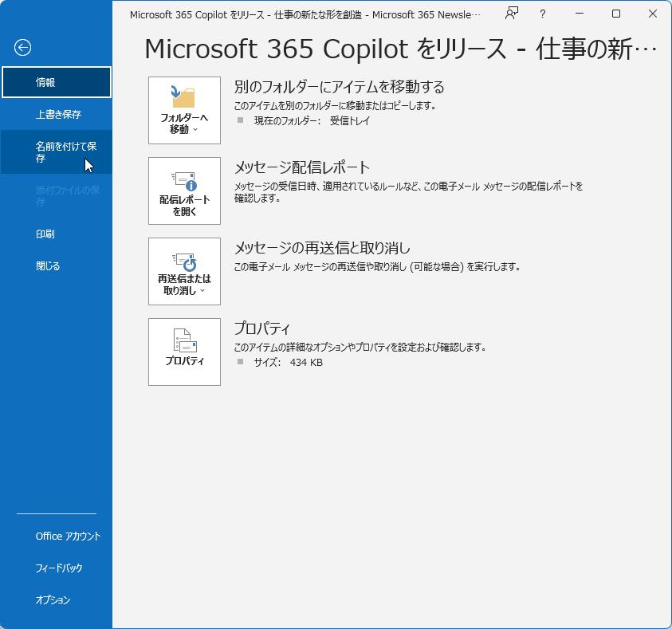Click the 別のフォルダーにアイテムを移動する heading

pos(339,87)
